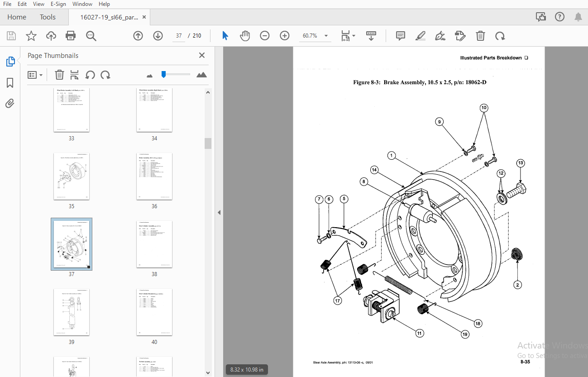Select page 34 thumbnail
The image size is (588, 377).
click(154, 111)
